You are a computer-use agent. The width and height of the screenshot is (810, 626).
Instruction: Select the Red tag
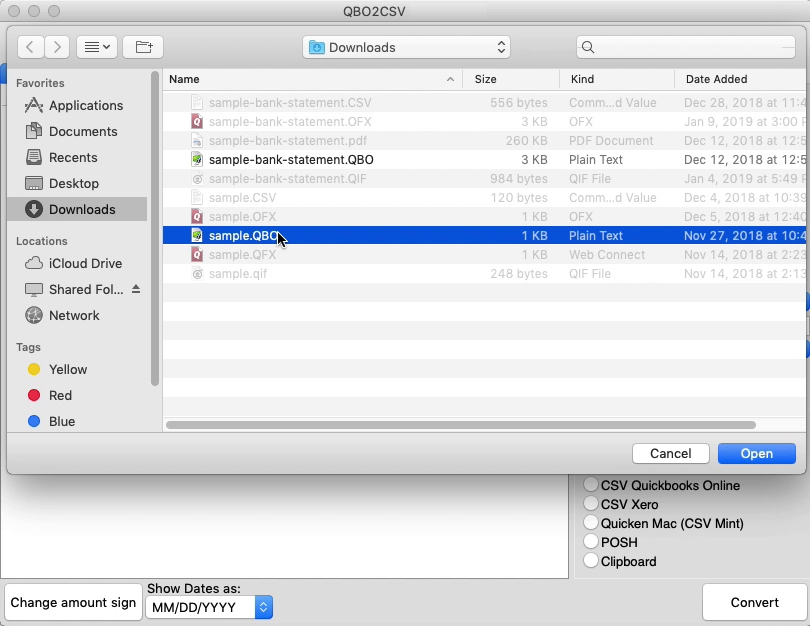[77, 396]
